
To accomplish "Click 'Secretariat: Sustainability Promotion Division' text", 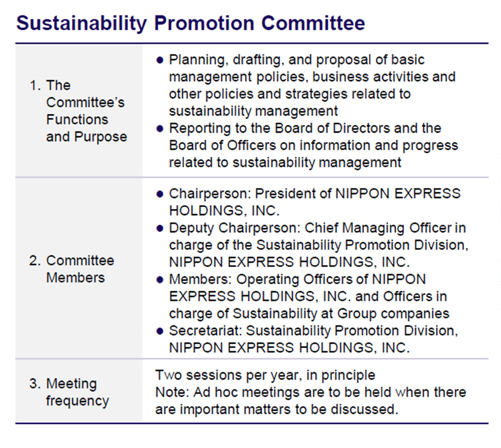I will (x=314, y=331).
